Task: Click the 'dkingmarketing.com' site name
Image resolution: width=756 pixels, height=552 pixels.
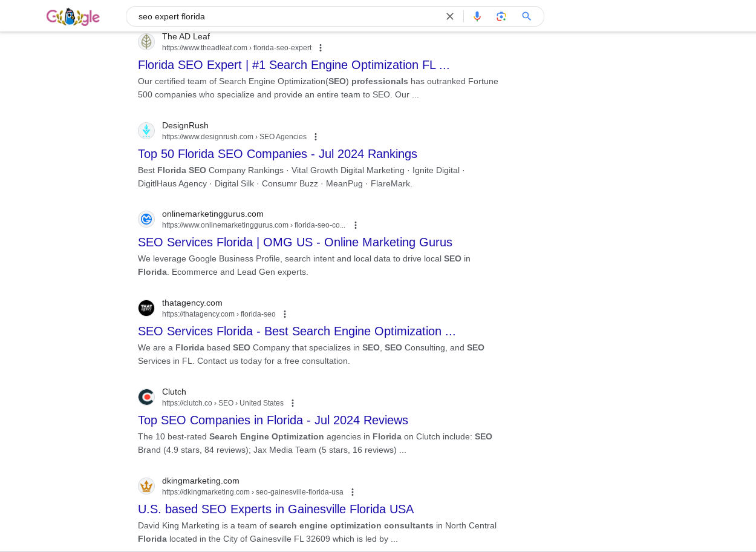Action: pyautogui.click(x=201, y=481)
